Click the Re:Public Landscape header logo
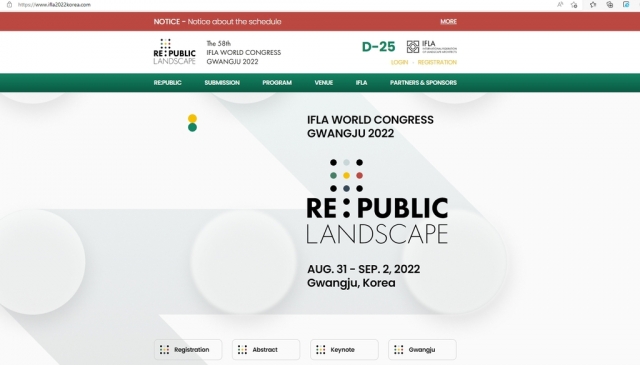Screen dimensions: 640x365 [174, 52]
